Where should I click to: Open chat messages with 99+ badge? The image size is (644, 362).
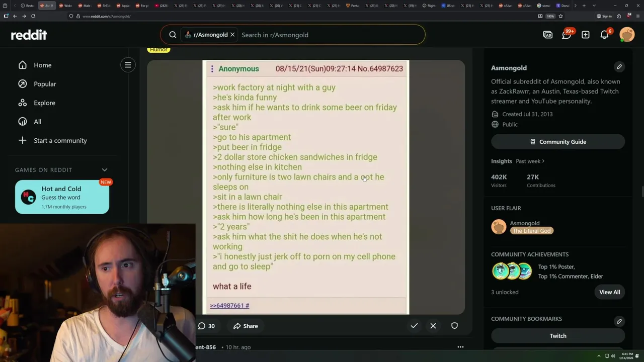tap(567, 35)
